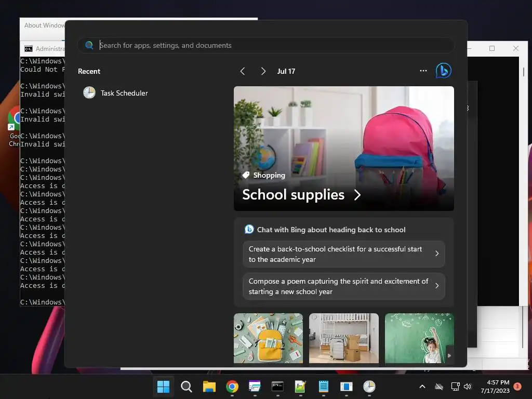Click the network tray icon
532x399 pixels.
pyautogui.click(x=455, y=387)
